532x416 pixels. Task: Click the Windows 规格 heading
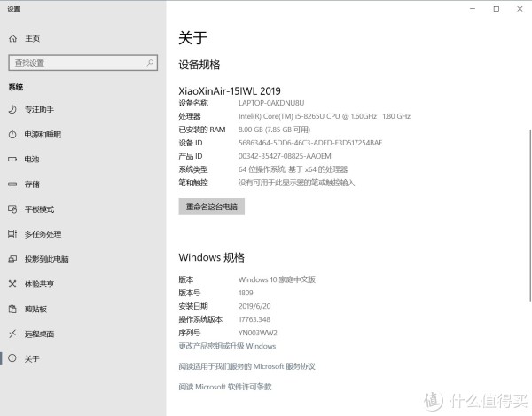pos(211,257)
